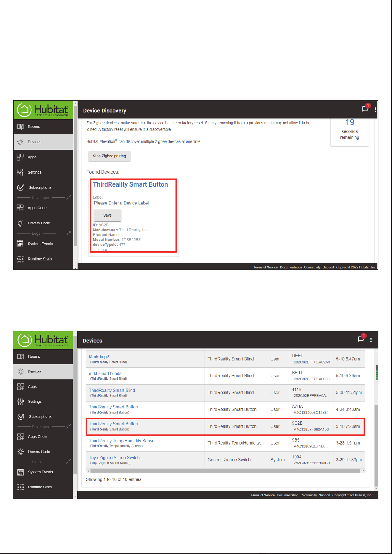Open ThirdReality Smart Button link in A7BA row
The width and height of the screenshot is (392, 554).
point(113,407)
